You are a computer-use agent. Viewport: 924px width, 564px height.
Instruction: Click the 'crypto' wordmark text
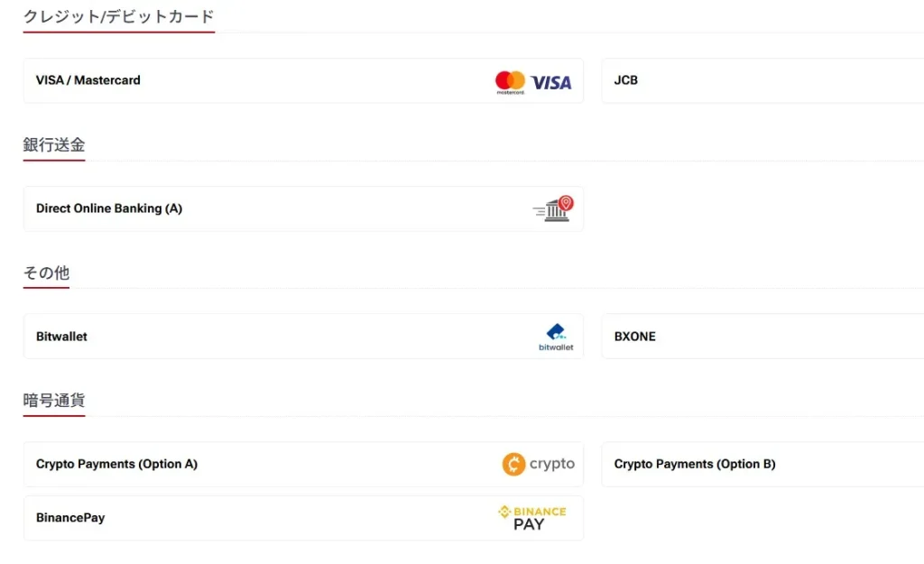pyautogui.click(x=551, y=464)
